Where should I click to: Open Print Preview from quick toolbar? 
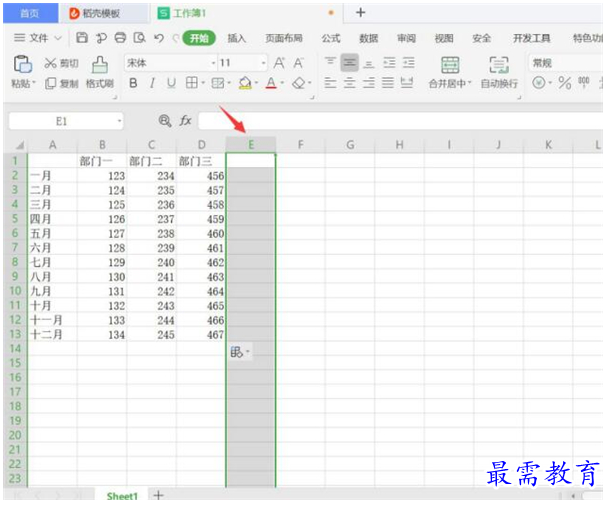[139, 38]
